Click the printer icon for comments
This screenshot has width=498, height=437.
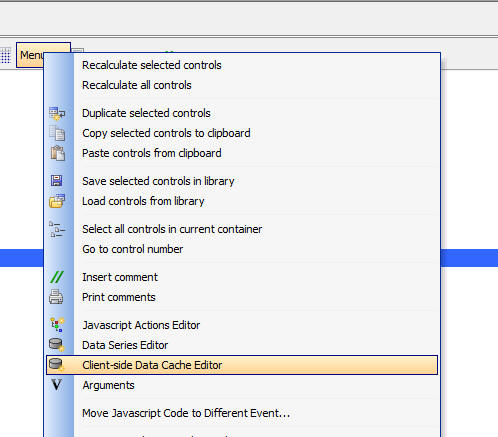pyautogui.click(x=56, y=297)
